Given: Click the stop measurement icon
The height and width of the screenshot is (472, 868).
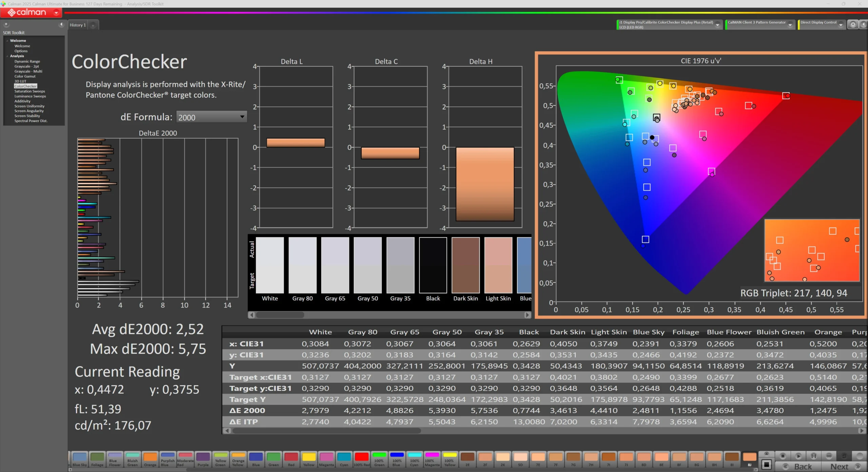Looking at the screenshot, I should coord(783,456).
